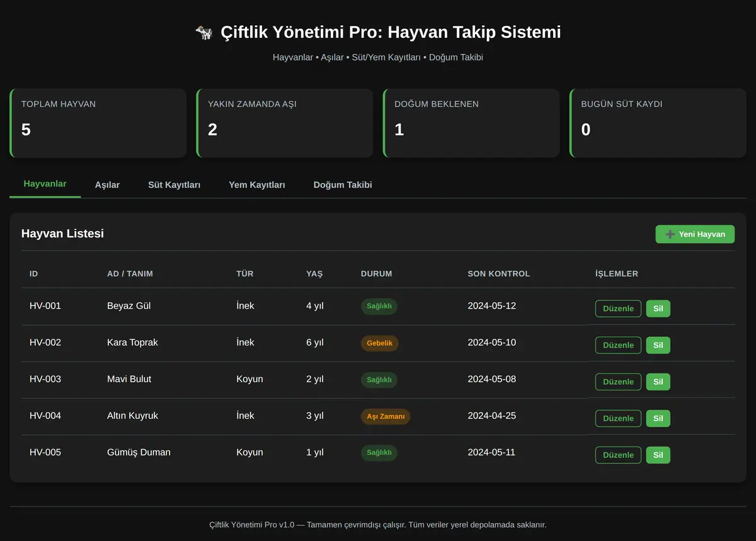Click the Ad / Tanım column header
Viewport: 756px width, 541px height.
(x=130, y=274)
